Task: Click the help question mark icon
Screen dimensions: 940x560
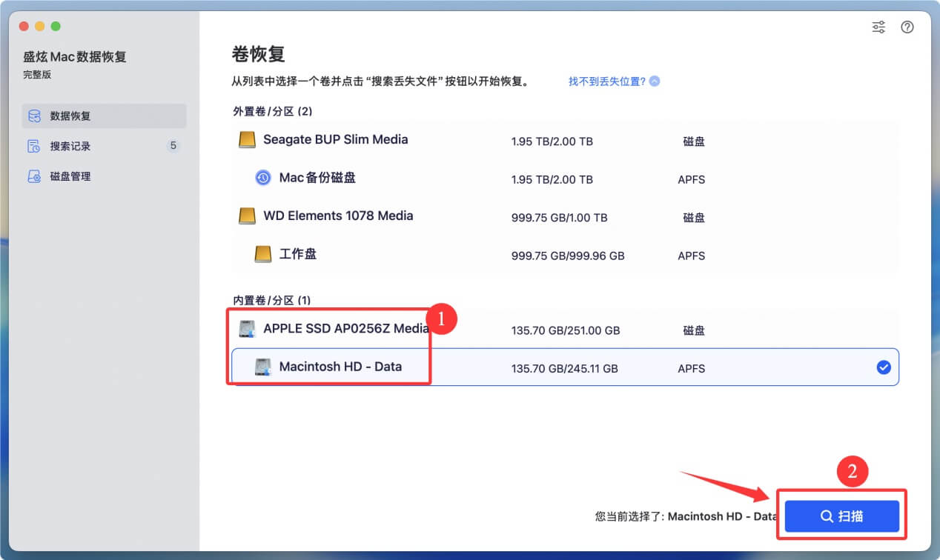Action: (907, 27)
